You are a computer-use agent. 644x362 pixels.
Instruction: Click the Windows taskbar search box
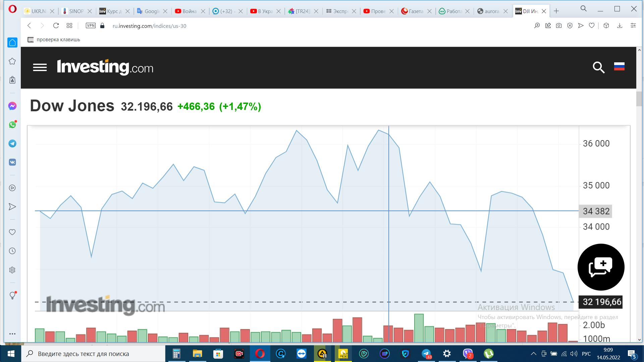click(94, 354)
